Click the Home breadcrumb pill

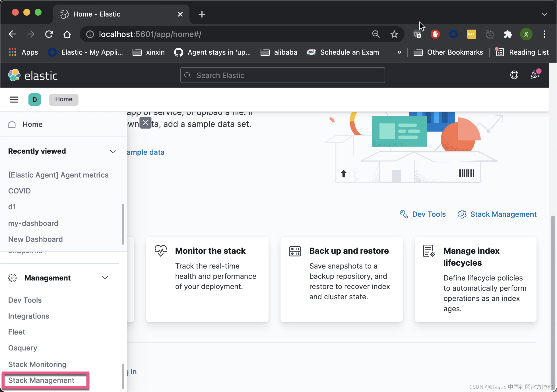point(63,99)
